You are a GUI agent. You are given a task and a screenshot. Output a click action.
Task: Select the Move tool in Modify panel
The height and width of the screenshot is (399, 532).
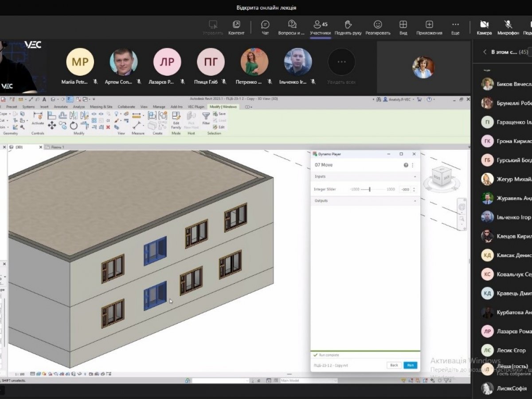click(52, 125)
